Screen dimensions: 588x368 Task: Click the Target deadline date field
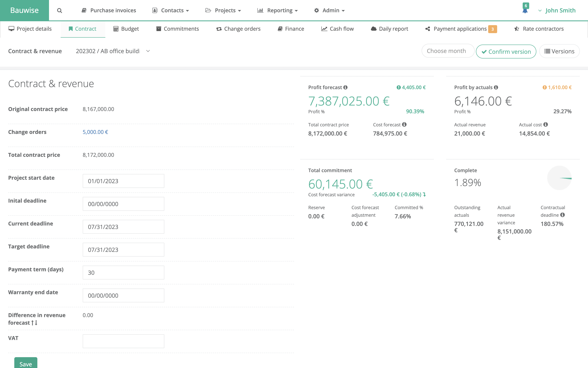(124, 249)
